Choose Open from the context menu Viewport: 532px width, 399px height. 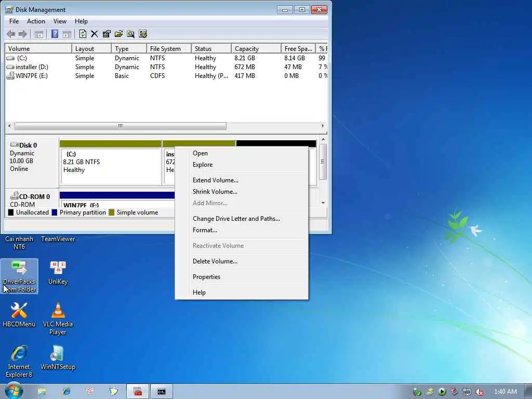coord(242,153)
